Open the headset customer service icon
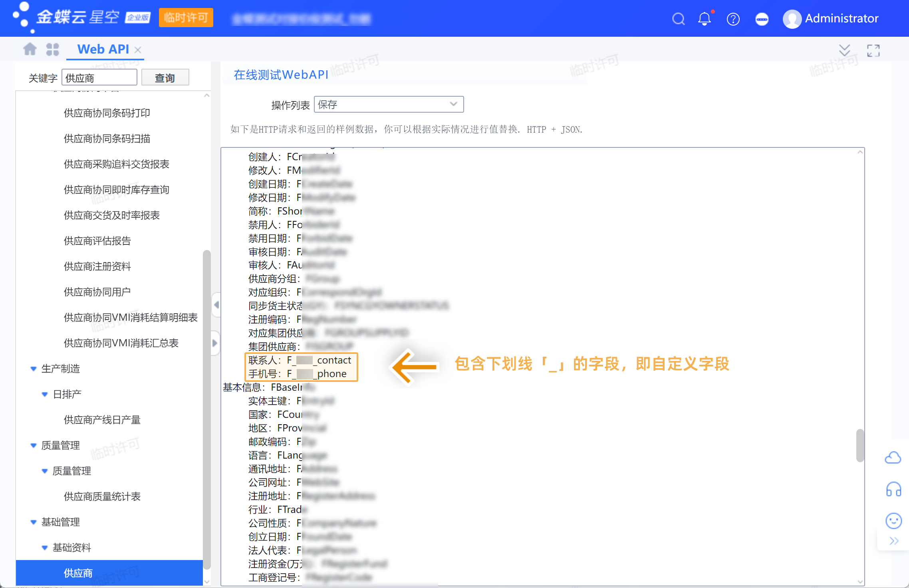The image size is (909, 588). 893,489
